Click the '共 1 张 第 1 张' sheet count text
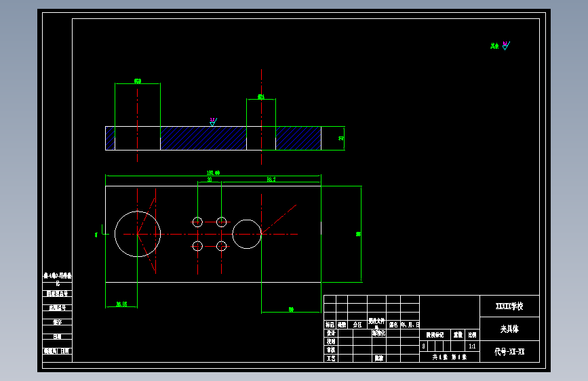 click(x=449, y=357)
